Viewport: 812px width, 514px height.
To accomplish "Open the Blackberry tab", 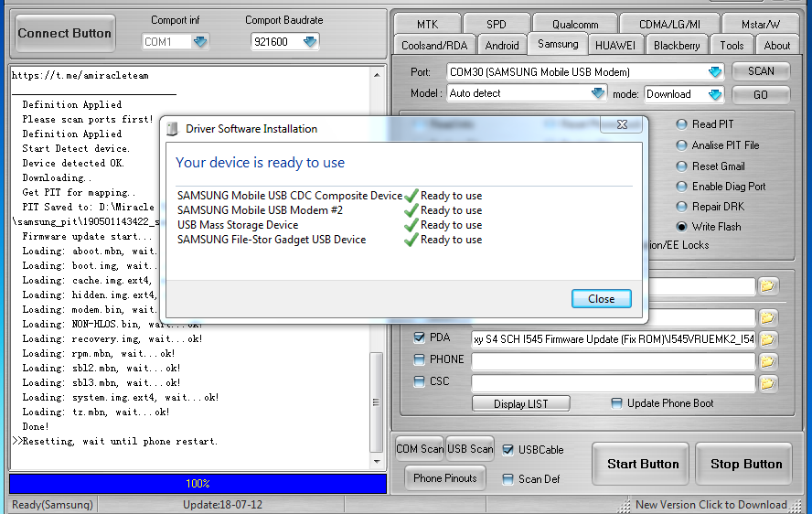I will coord(677,46).
